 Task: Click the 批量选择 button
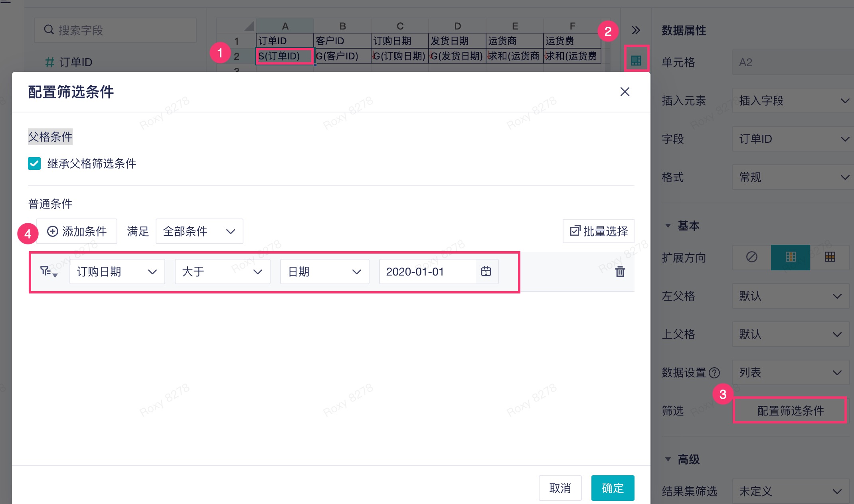coord(598,231)
